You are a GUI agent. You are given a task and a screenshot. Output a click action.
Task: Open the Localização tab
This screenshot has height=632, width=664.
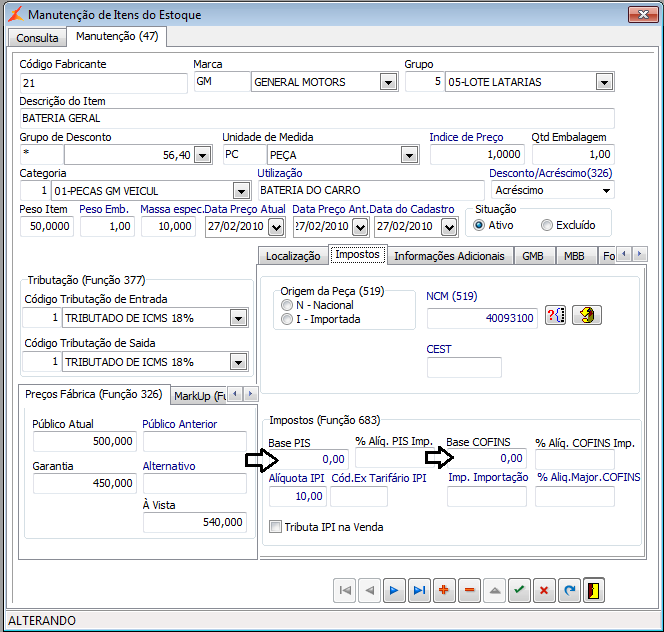point(293,256)
